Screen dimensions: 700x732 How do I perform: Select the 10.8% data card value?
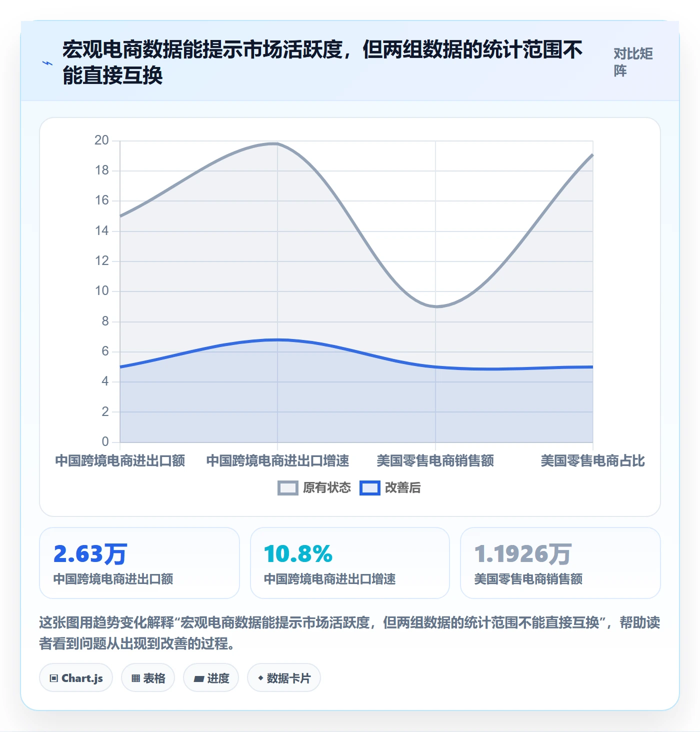pos(298,554)
